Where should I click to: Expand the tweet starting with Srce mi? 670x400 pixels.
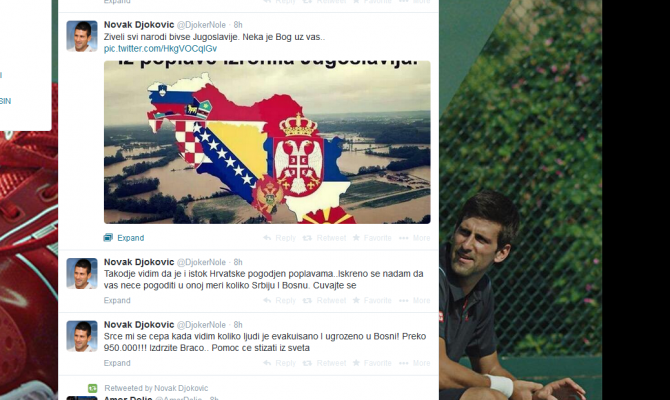pos(117,363)
